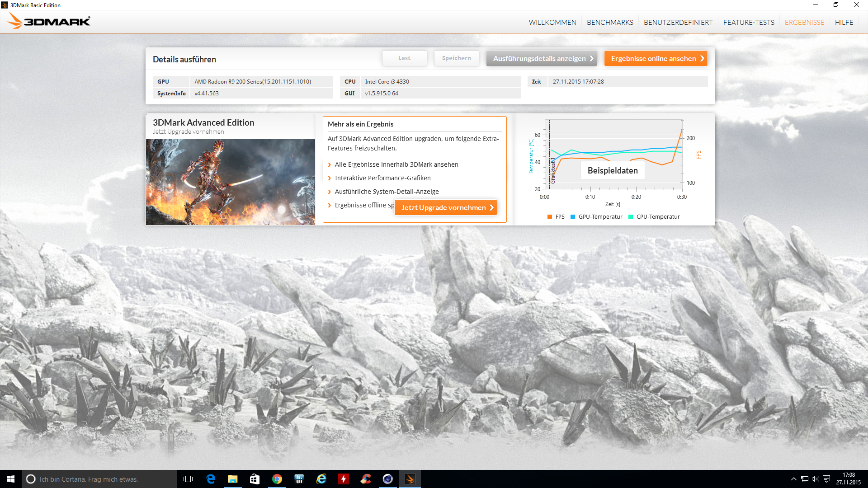Click the 3DMark taskbar icon
The image size is (868, 488).
point(410,479)
